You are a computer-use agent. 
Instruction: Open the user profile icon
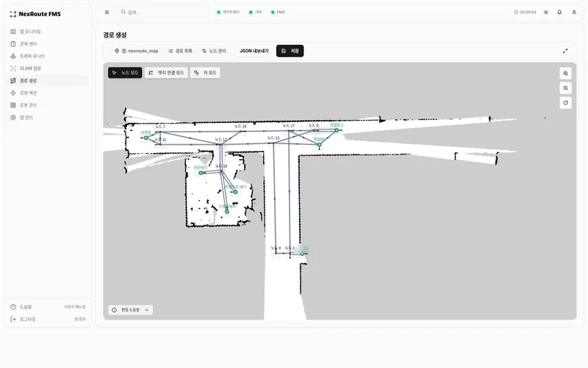pos(574,13)
